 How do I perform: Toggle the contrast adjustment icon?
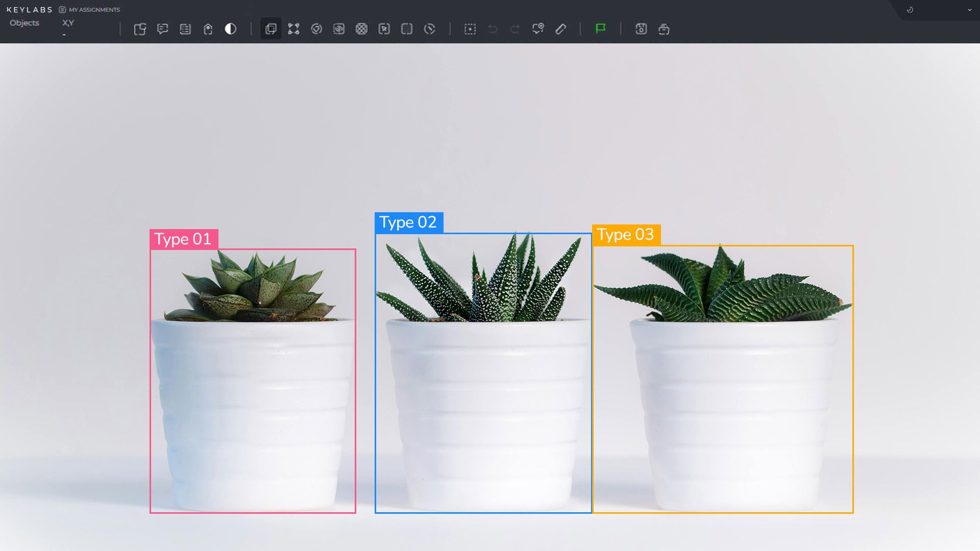(231, 29)
